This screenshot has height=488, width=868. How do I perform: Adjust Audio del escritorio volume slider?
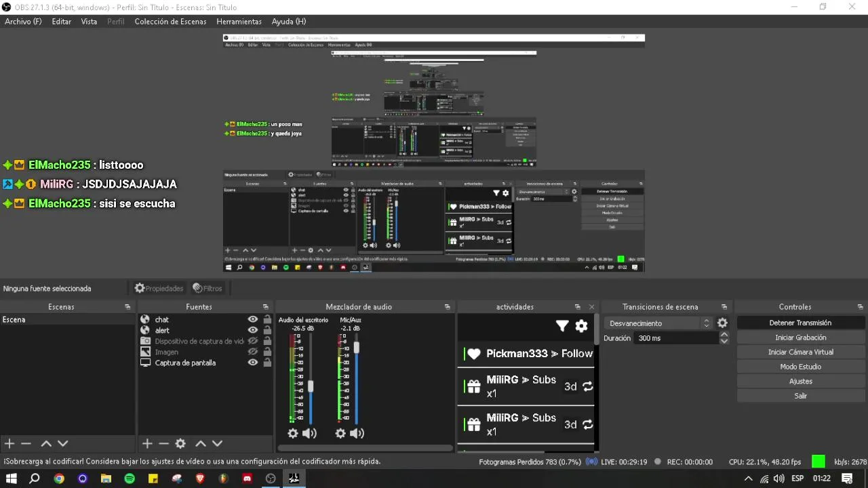click(x=311, y=386)
